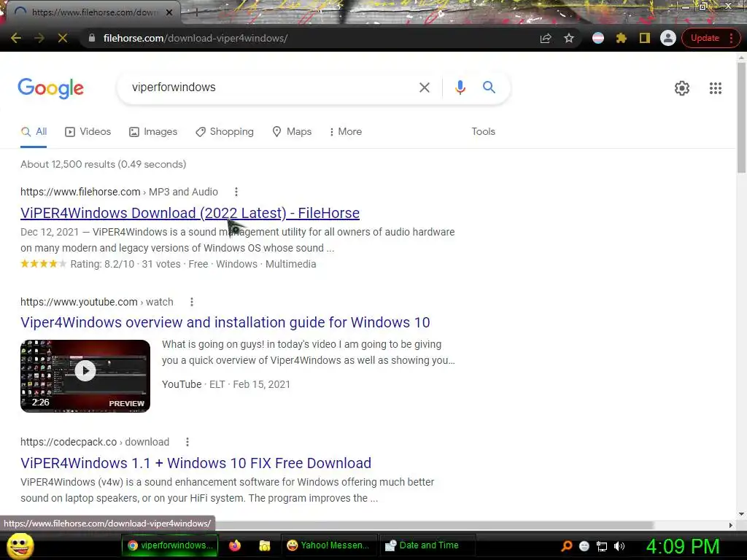
Task: Go back to the previous page
Action: coord(16,38)
